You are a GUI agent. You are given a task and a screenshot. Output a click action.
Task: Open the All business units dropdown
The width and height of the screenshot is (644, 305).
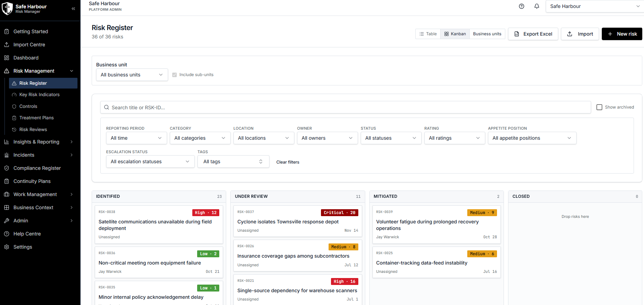132,75
